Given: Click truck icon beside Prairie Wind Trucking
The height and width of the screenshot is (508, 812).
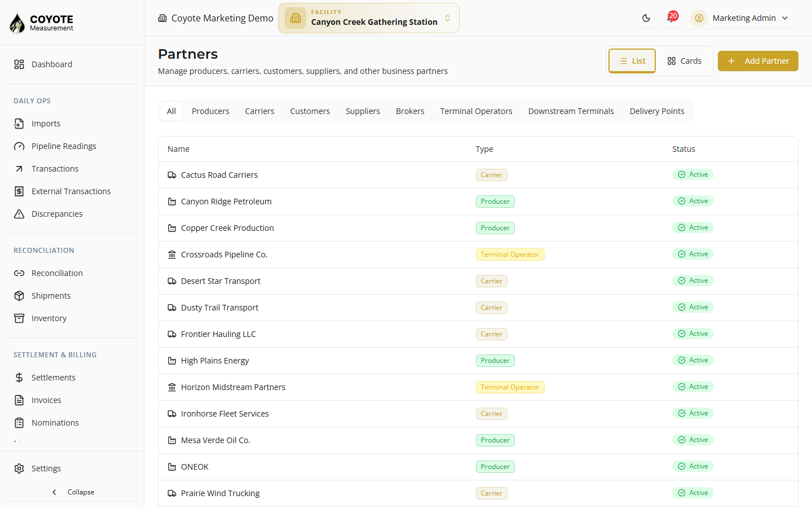Looking at the screenshot, I should [x=172, y=493].
